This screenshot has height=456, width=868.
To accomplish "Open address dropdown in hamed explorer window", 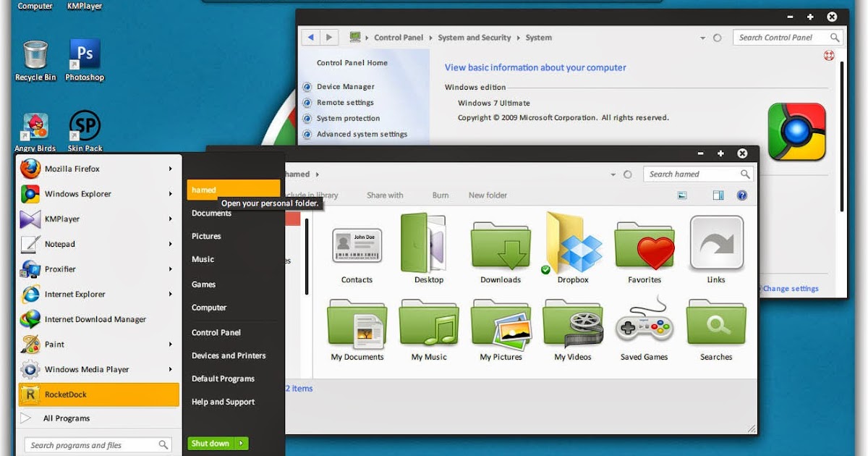I will [x=613, y=174].
